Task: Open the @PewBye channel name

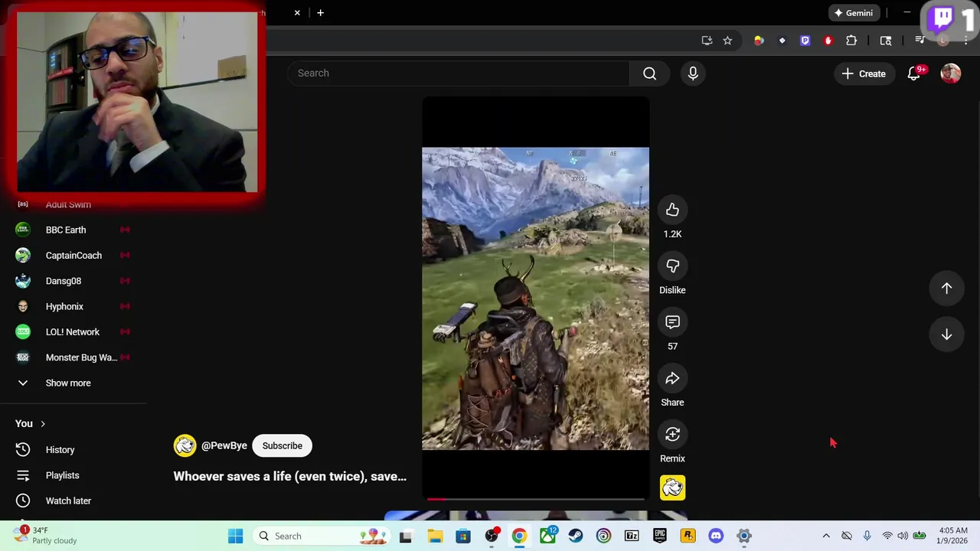Action: (x=224, y=445)
